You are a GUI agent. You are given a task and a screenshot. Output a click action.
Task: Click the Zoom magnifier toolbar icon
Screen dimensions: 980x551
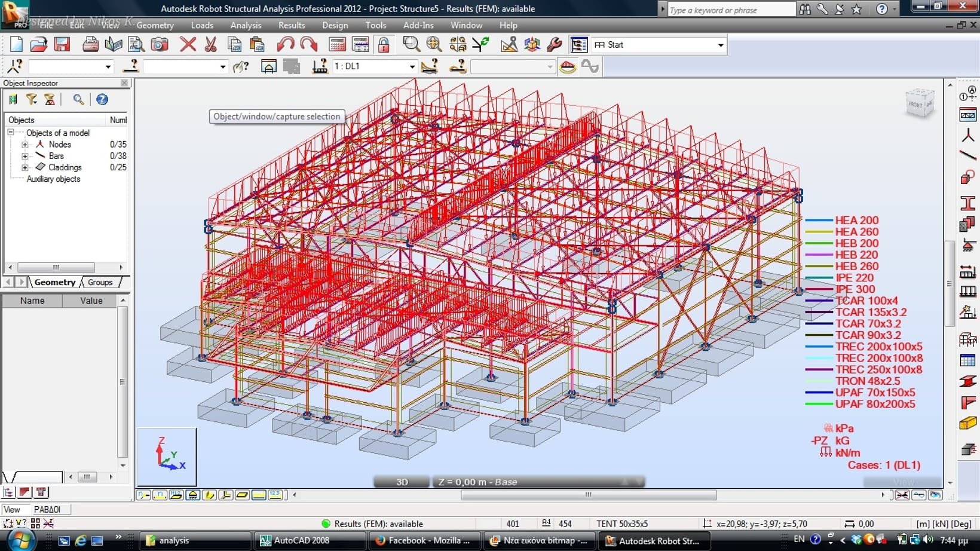tap(411, 44)
